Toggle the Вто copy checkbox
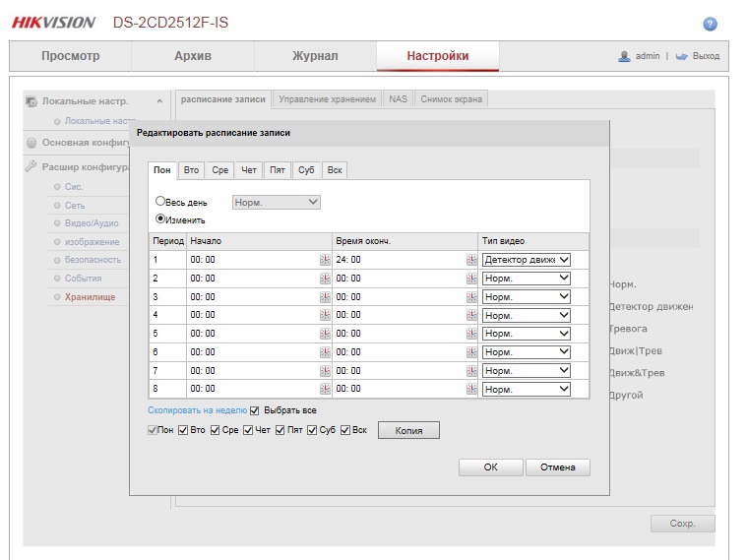Screen dimensions: 747x560 183,430
